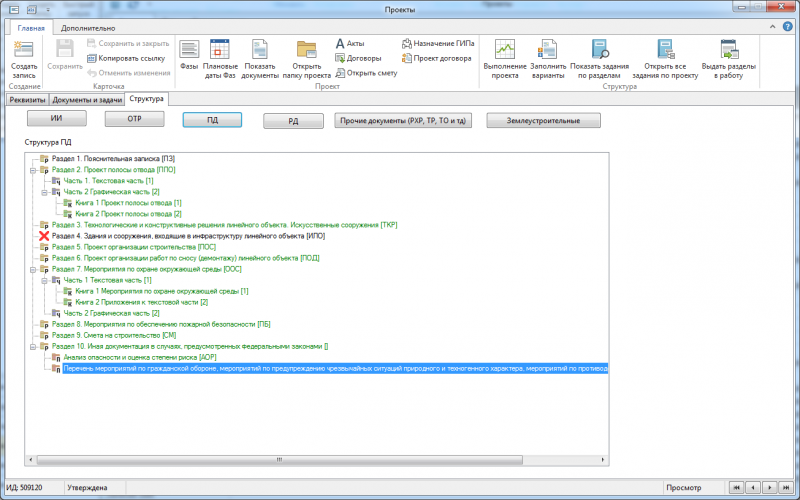Collapse Раздел 2 Проект полосы отвода node
This screenshot has height=500, width=800.
click(x=33, y=170)
